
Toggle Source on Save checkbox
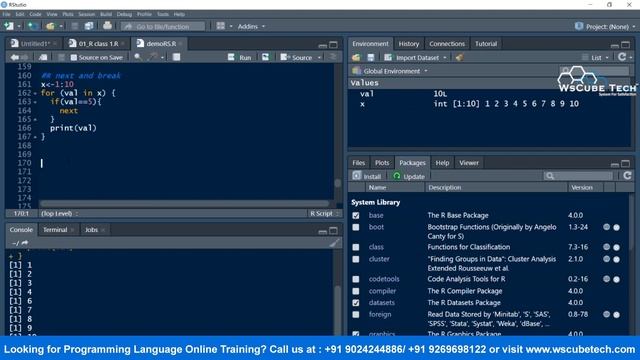click(x=74, y=58)
